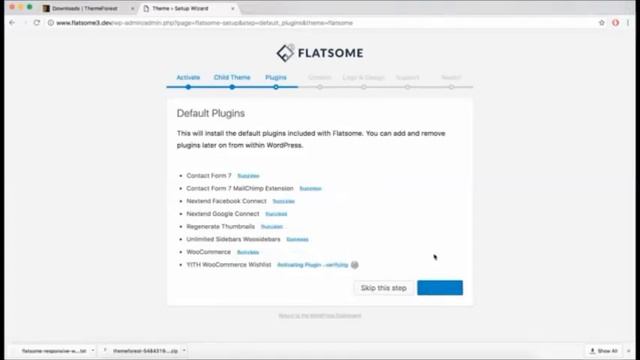Viewport: 640px width, 360px height.
Task: Go to the Child Theme step
Action: (232, 77)
